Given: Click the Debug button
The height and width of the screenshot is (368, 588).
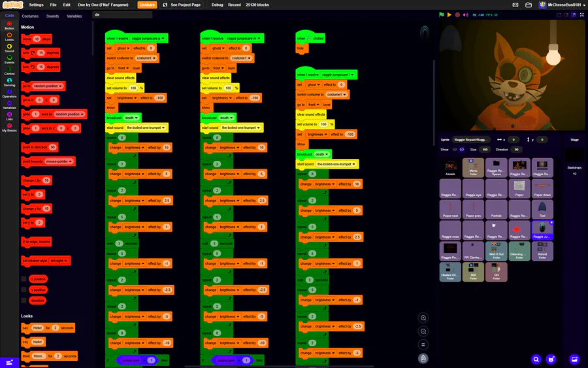Looking at the screenshot, I should tap(217, 5).
